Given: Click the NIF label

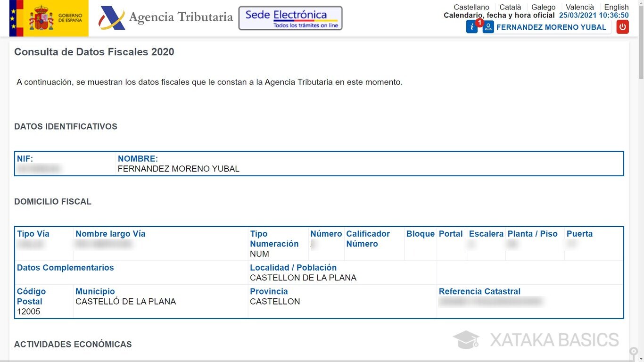Looking at the screenshot, I should [x=25, y=159].
